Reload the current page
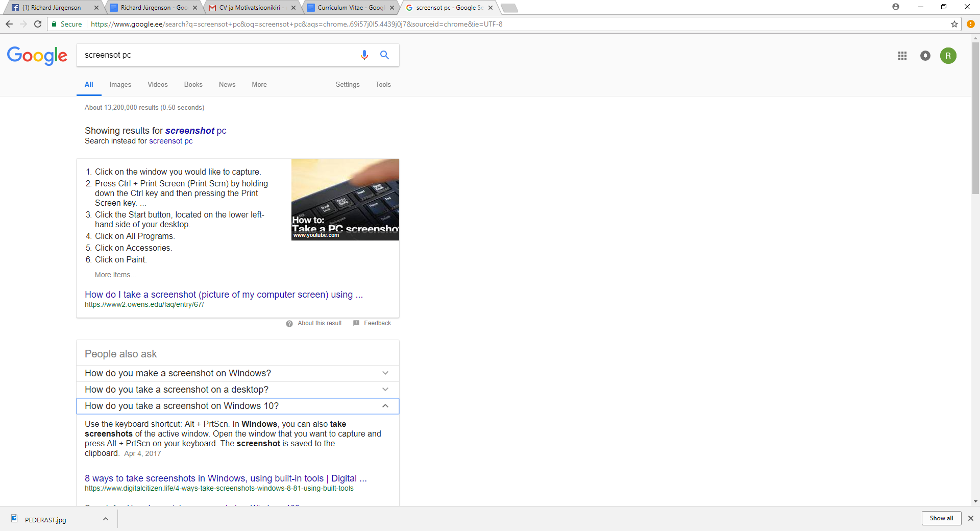The image size is (980, 531). pos(38,24)
